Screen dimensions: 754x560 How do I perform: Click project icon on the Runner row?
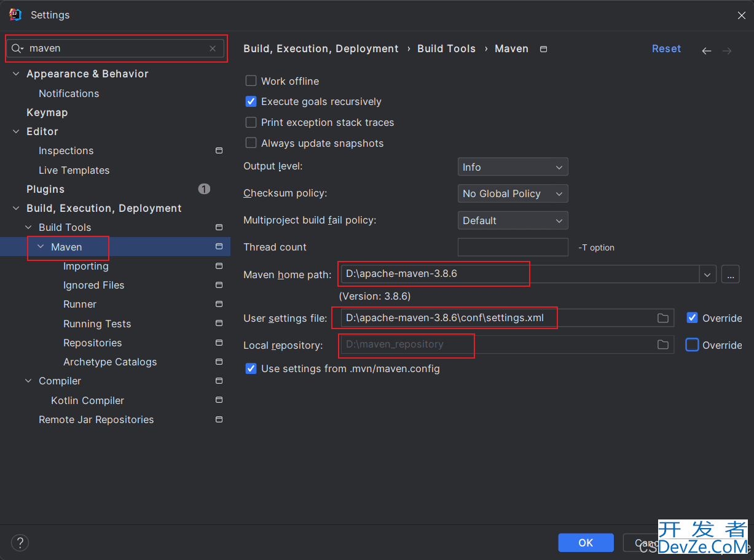219,304
